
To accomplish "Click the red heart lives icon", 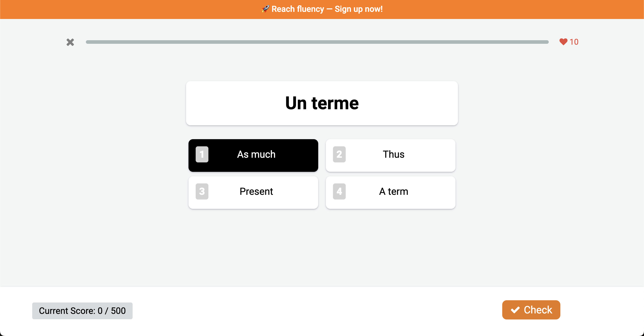I will [563, 42].
